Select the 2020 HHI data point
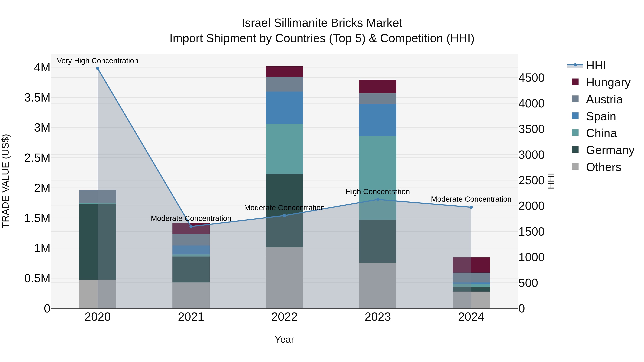Image resolution: width=644 pixels, height=362 pixels. click(98, 68)
